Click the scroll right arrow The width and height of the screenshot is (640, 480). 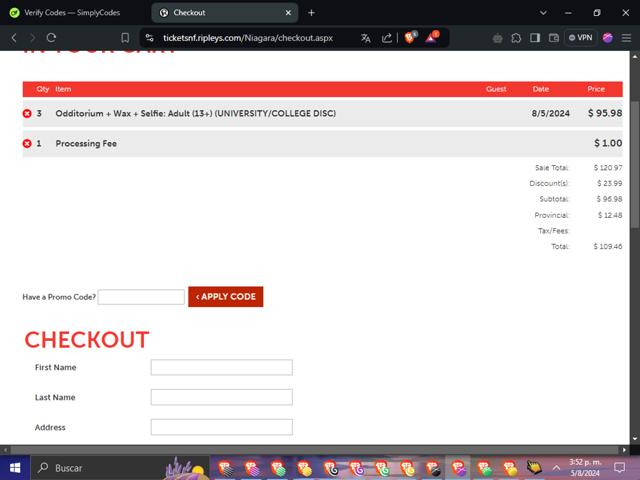[x=624, y=450]
